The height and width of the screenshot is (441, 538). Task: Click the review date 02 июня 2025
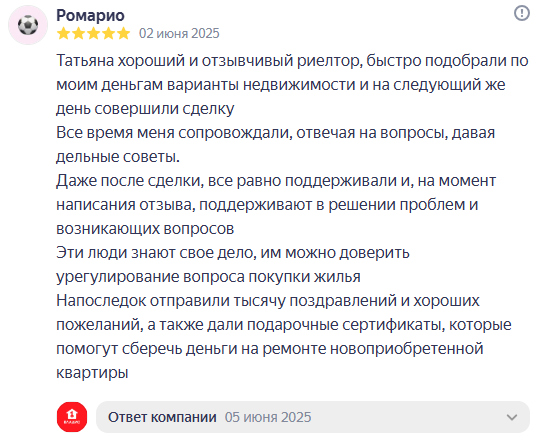[x=179, y=34]
